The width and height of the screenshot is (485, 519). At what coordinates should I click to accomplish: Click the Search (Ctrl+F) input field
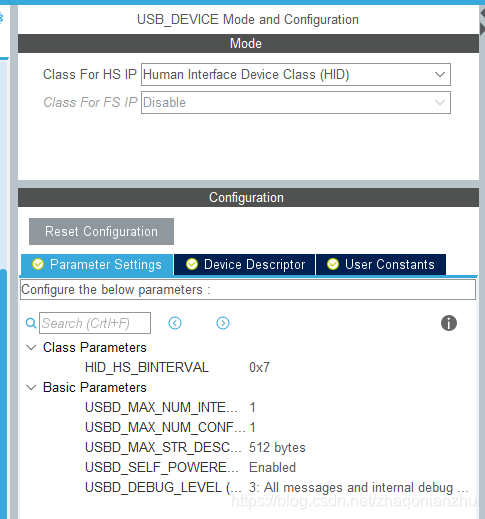pos(95,323)
